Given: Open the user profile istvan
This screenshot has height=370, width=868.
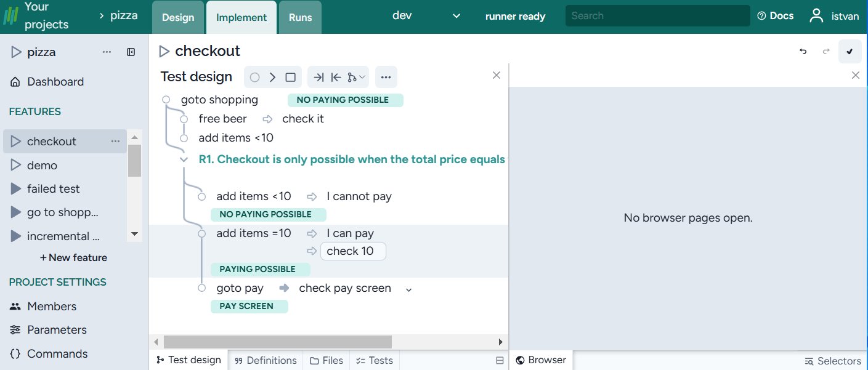Looking at the screenshot, I should point(835,16).
